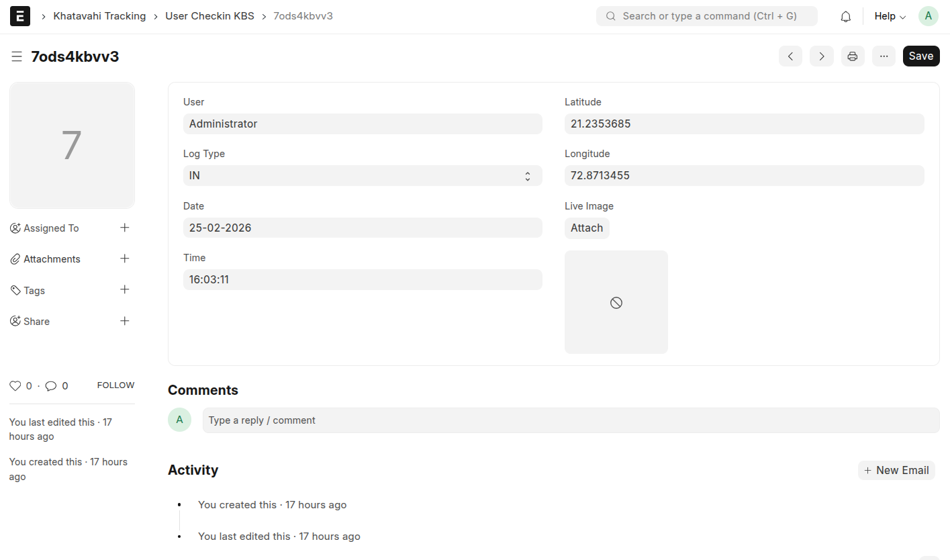
Task: Navigate to the previous record arrow
Action: pyautogui.click(x=790, y=56)
